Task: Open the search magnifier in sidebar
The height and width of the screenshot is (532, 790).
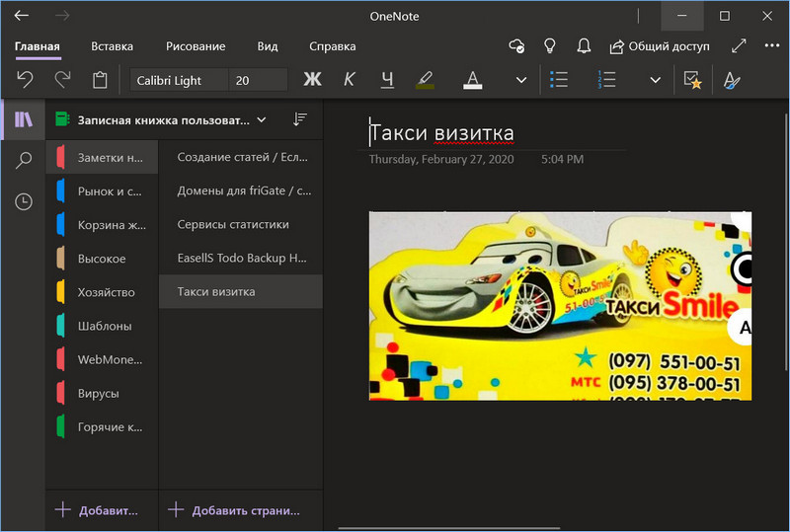Action: (x=24, y=161)
